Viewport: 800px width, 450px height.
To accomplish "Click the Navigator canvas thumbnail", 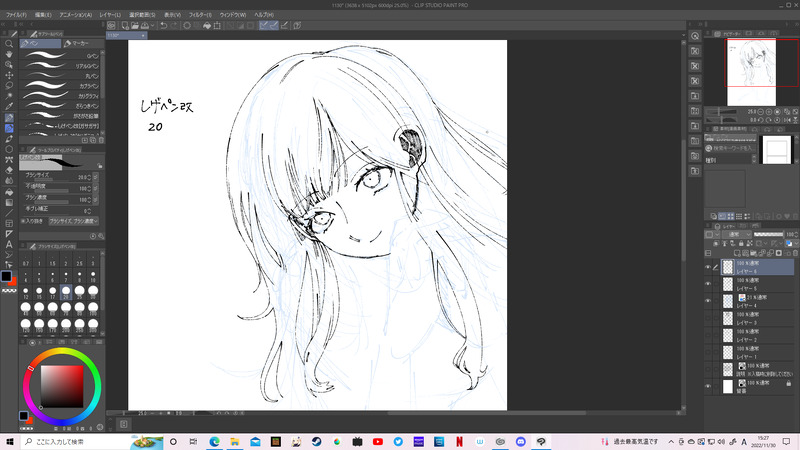I will coord(752,72).
